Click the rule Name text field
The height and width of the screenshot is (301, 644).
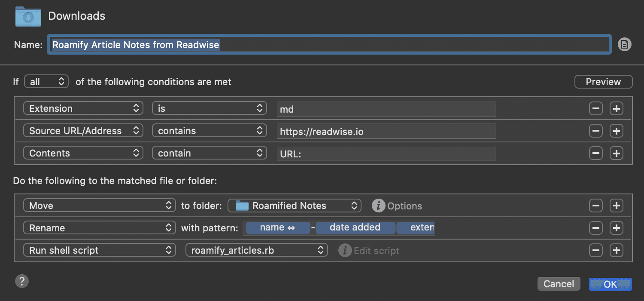[328, 45]
